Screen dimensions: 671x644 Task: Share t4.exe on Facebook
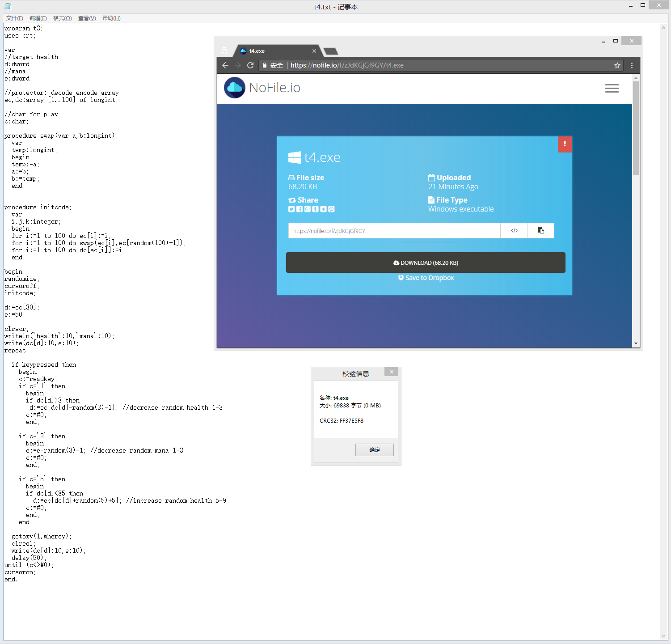click(x=300, y=209)
